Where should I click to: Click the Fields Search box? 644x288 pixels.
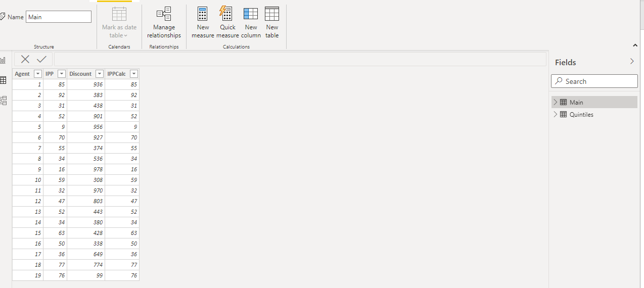(x=594, y=81)
